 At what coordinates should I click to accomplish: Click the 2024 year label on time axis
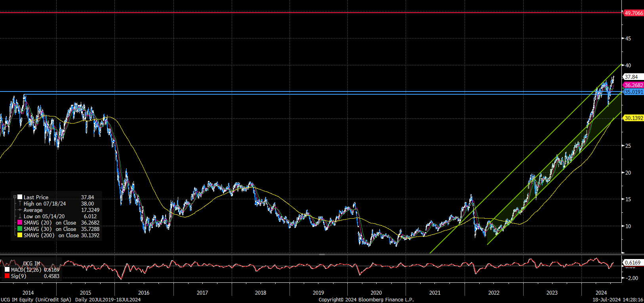tap(601, 293)
